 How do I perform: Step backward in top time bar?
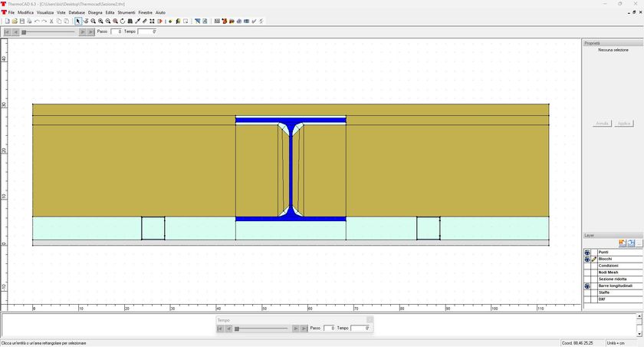(x=15, y=31)
